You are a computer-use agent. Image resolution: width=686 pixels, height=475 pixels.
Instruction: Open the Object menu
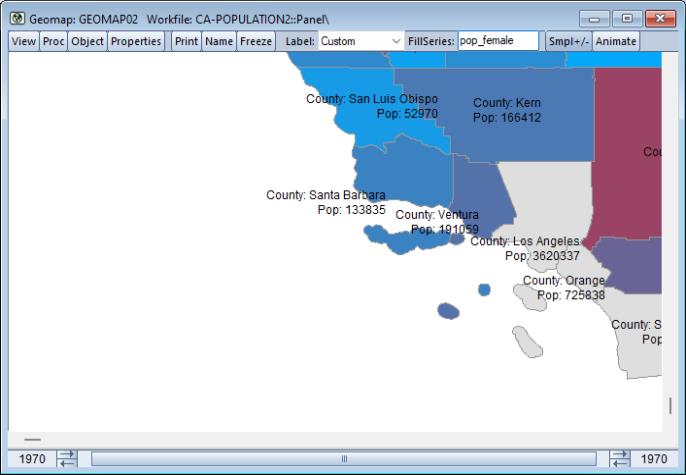coord(87,42)
